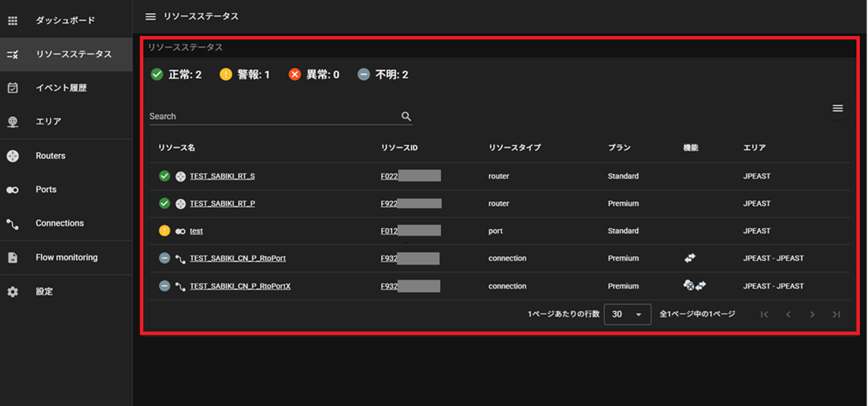Viewport: 868px width, 406px height.
Task: Open Flow monitoring menu item
Action: click(66, 257)
